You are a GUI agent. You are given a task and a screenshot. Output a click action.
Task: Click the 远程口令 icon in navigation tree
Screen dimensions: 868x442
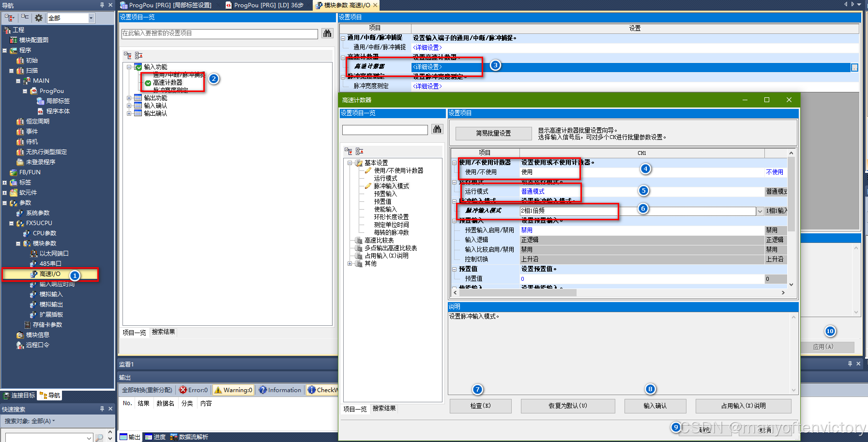tap(20, 345)
